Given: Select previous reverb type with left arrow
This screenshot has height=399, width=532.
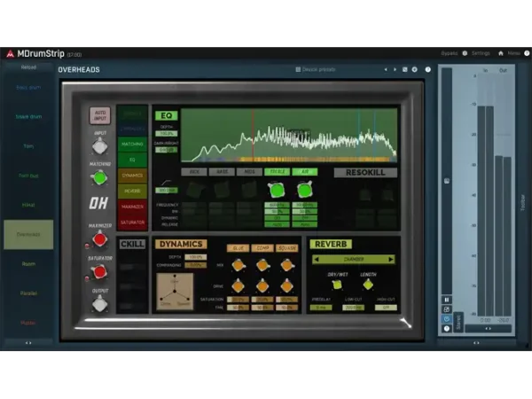Looking at the screenshot, I should tap(317, 259).
